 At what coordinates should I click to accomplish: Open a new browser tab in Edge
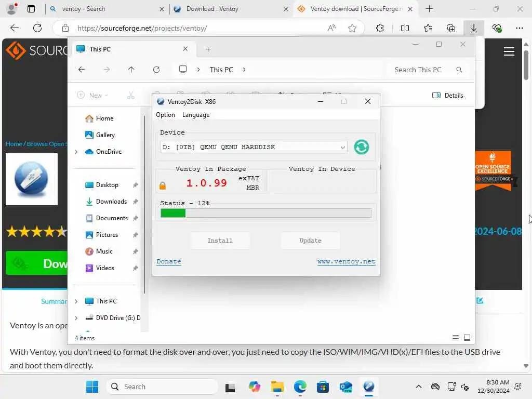click(x=429, y=9)
